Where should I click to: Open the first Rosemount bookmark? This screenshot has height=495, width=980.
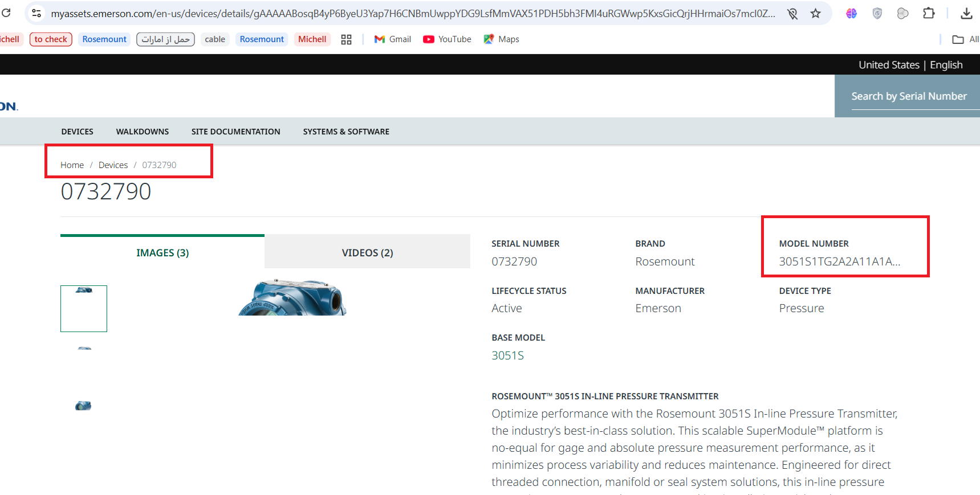point(104,39)
